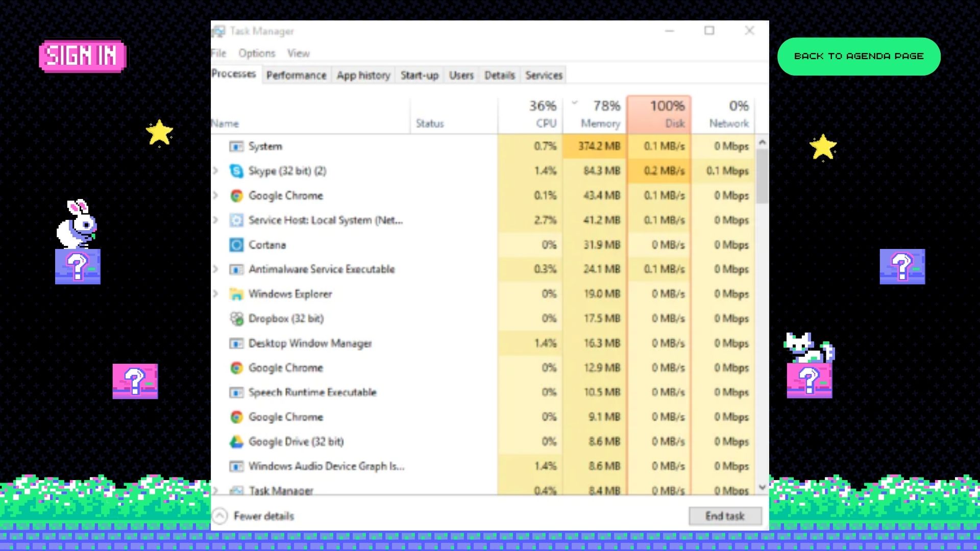
Task: Expand the Antimalware Service Executable group
Action: 216,269
